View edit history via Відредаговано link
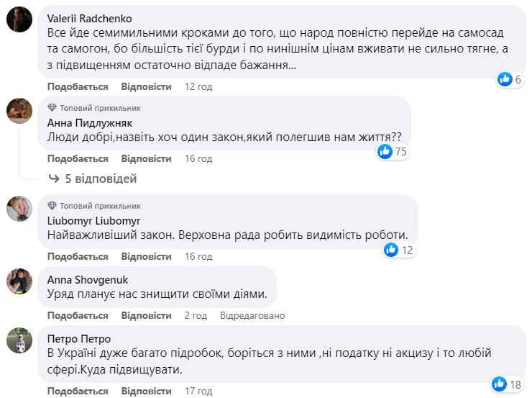Screen dimensions: 532x398 252,315
